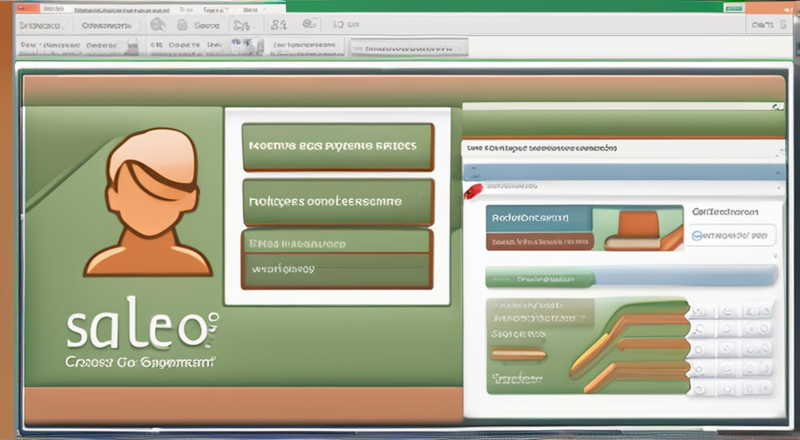
Task: Click the small icon at right panel's header corner
Action: click(x=778, y=107)
